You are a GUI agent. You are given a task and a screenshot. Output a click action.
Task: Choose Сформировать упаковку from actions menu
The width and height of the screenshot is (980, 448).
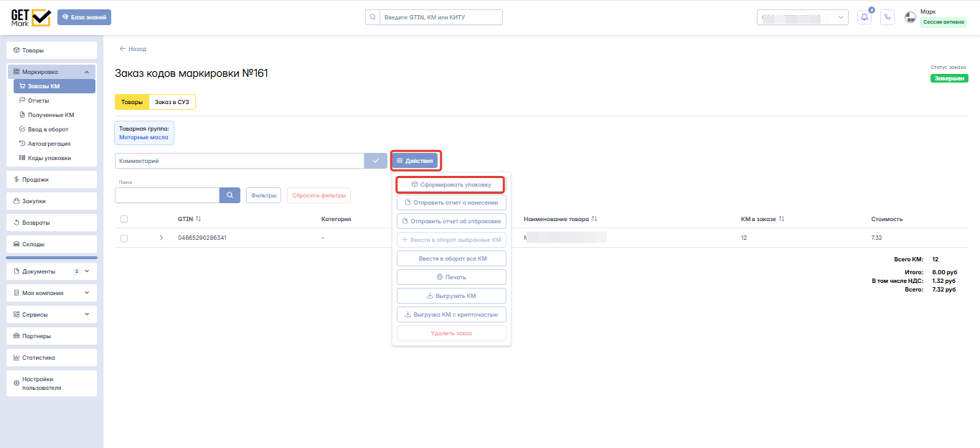coord(451,185)
